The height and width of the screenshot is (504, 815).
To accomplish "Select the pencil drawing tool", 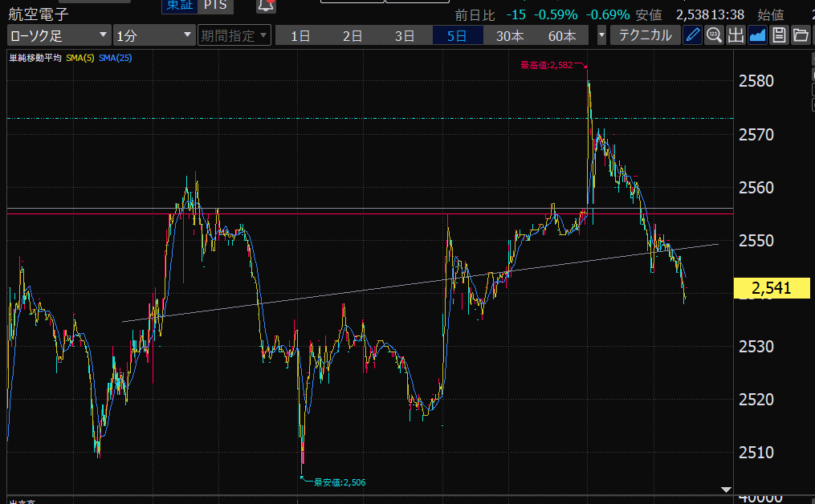I will 692,35.
